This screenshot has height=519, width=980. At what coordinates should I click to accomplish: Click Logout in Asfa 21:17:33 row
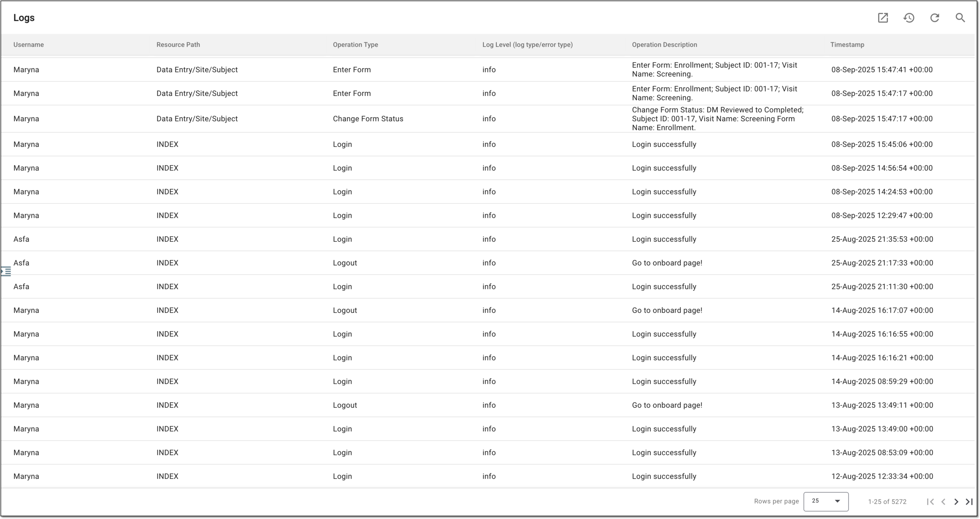click(345, 263)
